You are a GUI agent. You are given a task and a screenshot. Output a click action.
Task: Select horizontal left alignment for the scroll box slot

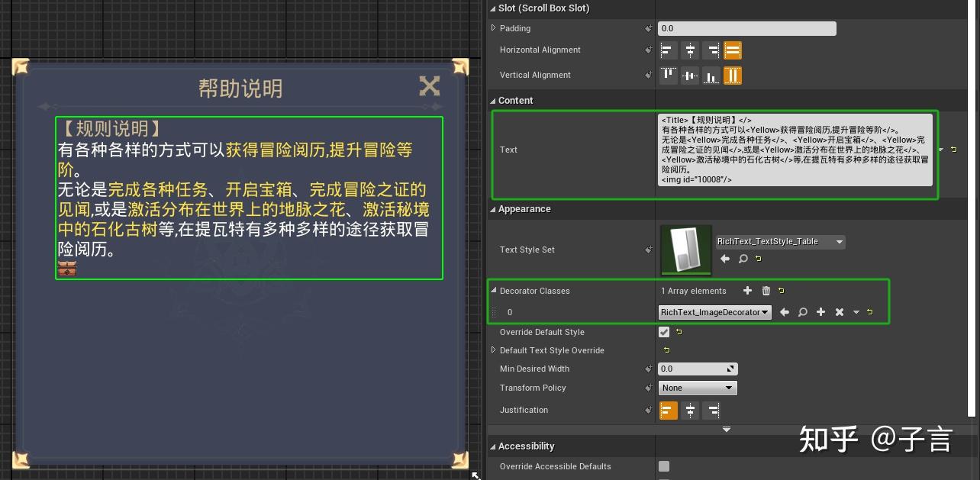[667, 50]
